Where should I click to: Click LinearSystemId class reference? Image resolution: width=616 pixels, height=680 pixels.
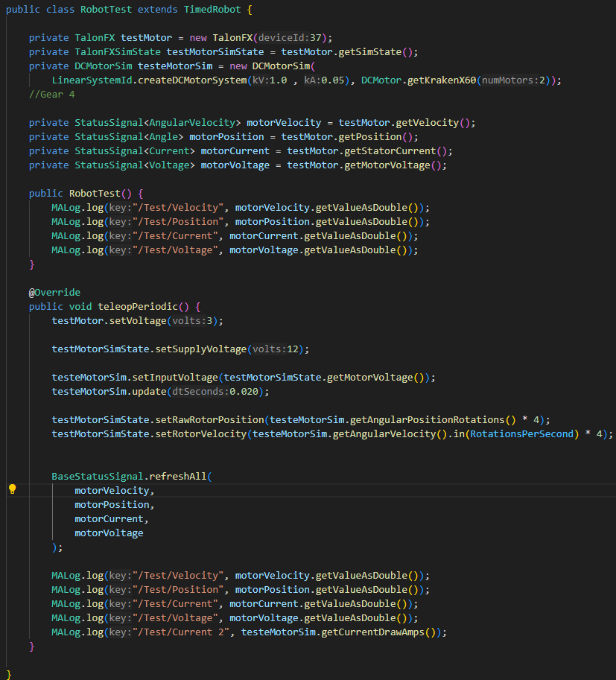[92, 80]
